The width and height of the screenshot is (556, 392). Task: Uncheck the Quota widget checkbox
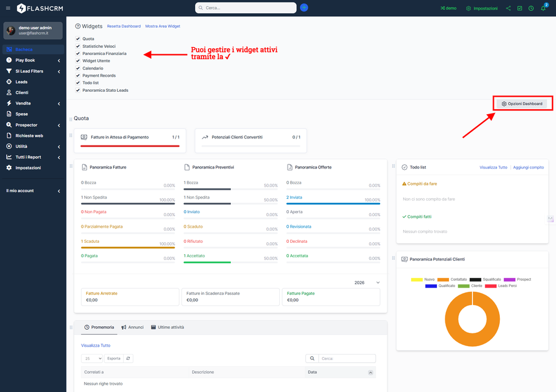(77, 39)
